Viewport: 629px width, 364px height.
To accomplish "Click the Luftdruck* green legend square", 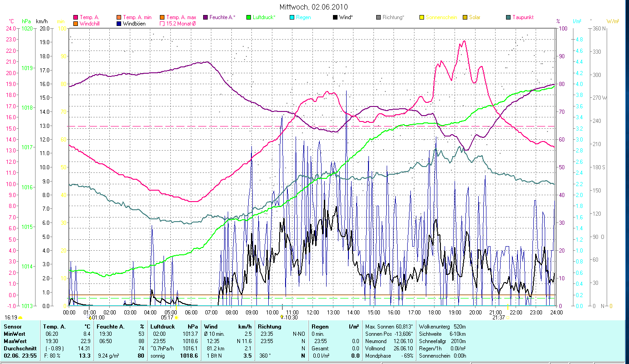I will [x=249, y=17].
